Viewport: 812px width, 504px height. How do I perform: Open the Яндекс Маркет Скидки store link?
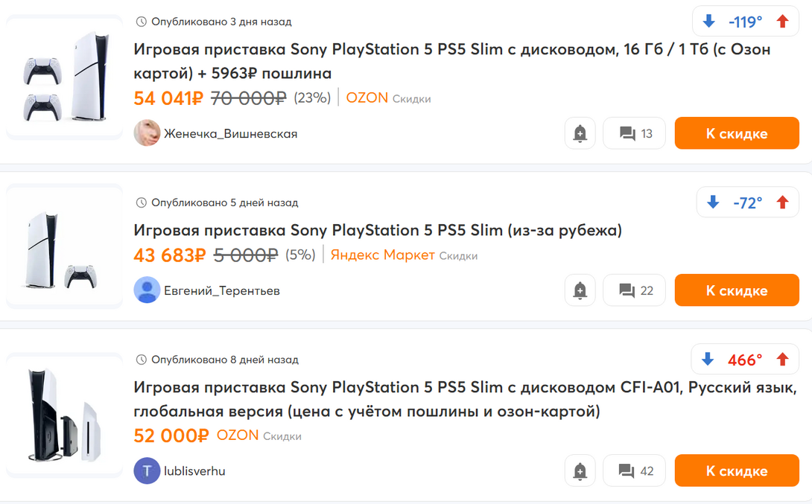pyautogui.click(x=403, y=255)
